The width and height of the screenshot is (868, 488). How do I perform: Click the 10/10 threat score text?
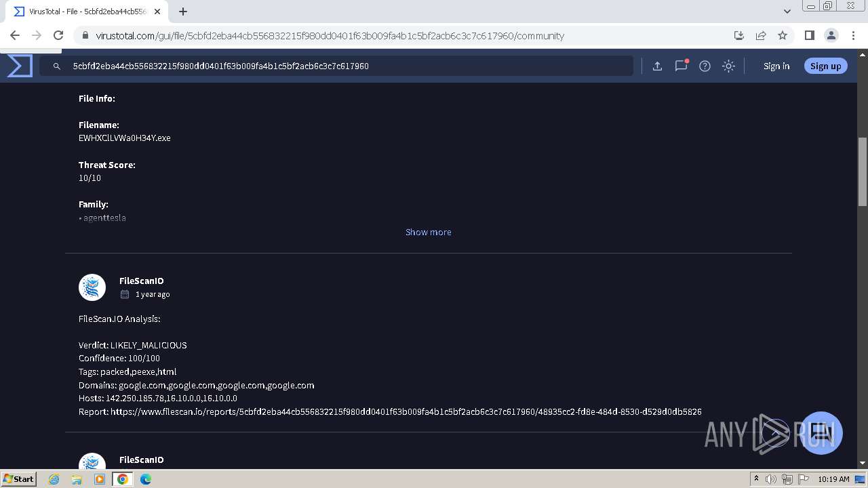click(x=90, y=178)
